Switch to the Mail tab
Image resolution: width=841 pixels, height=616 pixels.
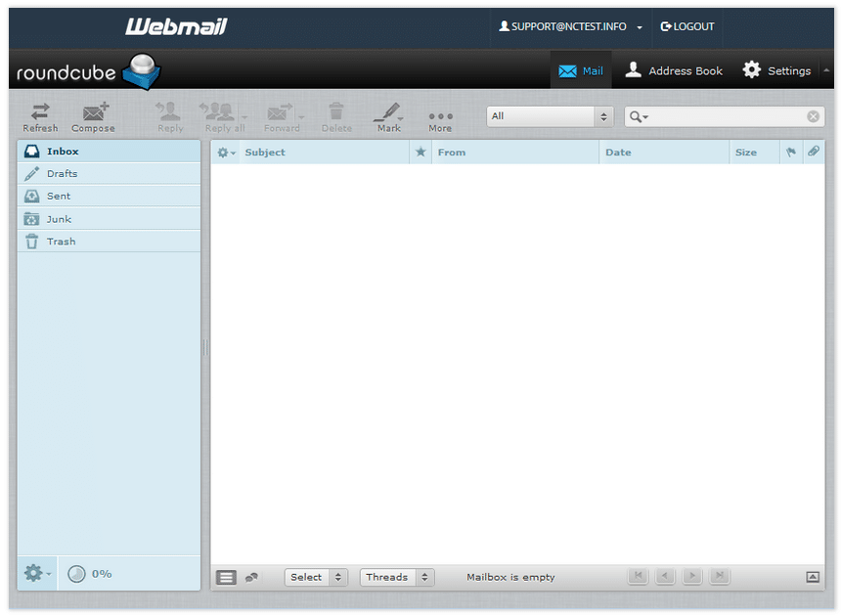click(x=581, y=70)
